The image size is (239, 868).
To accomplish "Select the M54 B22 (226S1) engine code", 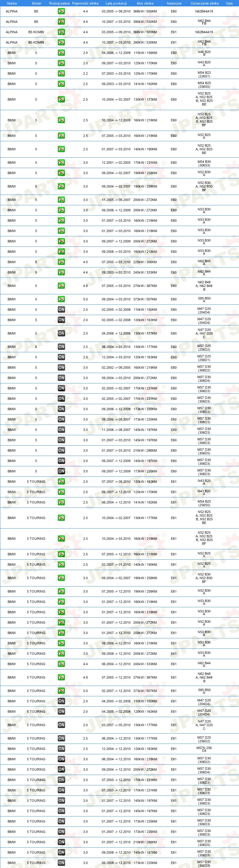I will (x=204, y=74).
